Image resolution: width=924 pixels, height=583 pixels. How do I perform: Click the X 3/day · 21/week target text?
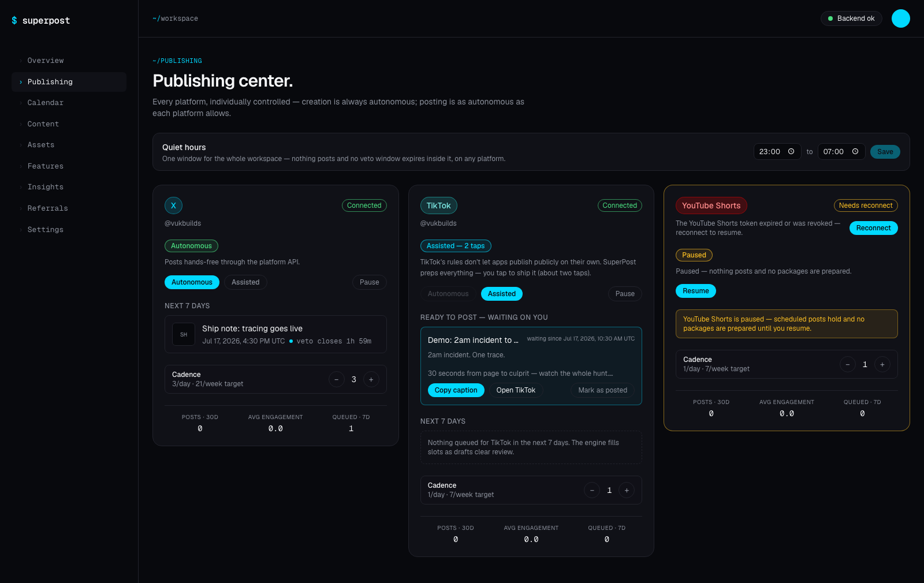pyautogui.click(x=207, y=384)
